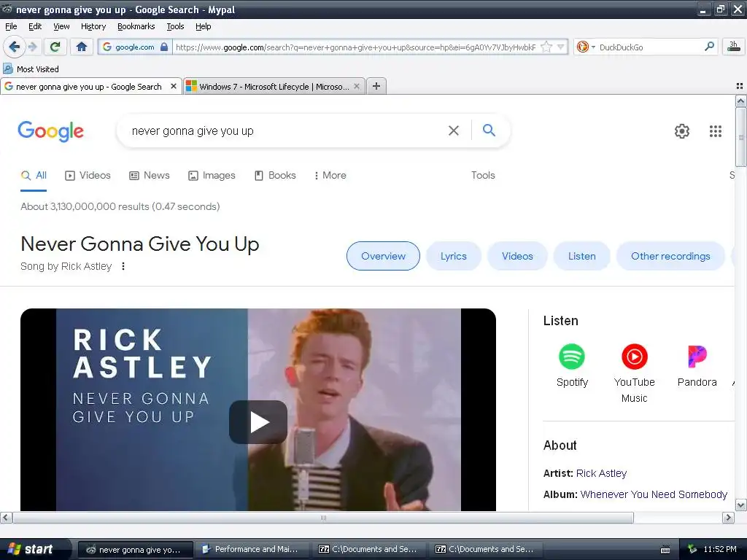The width and height of the screenshot is (747, 560).
Task: Switch to Images results filter
Action: 212,175
